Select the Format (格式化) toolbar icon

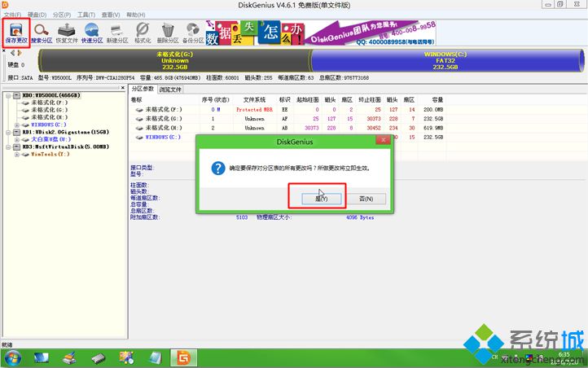pos(143,33)
